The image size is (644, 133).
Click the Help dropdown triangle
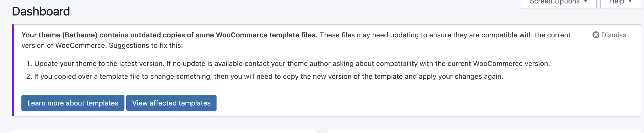coord(630,2)
